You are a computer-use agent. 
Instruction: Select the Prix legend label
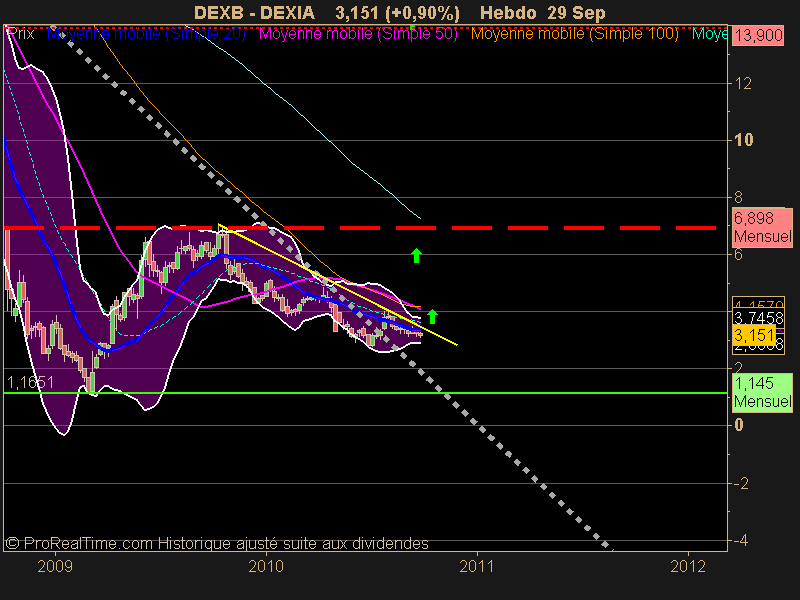click(x=21, y=34)
